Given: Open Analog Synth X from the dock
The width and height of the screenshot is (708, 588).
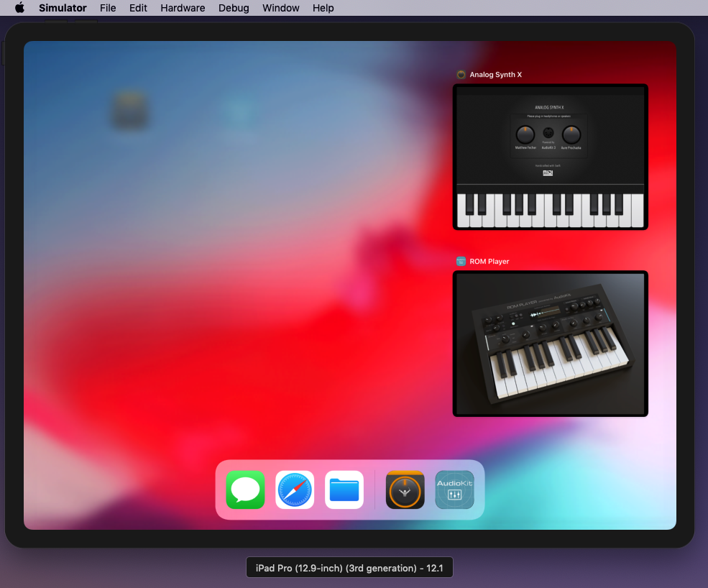Looking at the screenshot, I should pyautogui.click(x=405, y=490).
